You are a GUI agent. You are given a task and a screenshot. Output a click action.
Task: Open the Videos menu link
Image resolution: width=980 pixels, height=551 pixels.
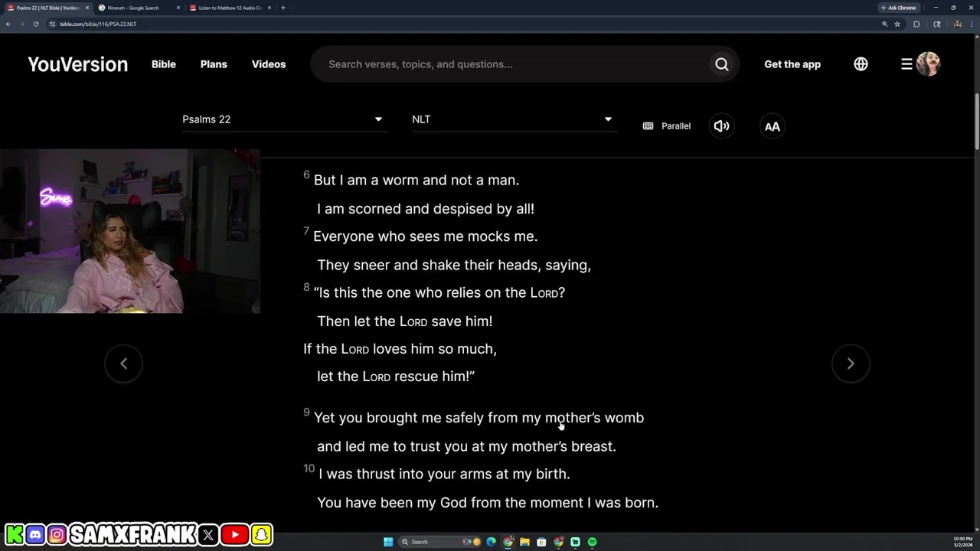[269, 64]
